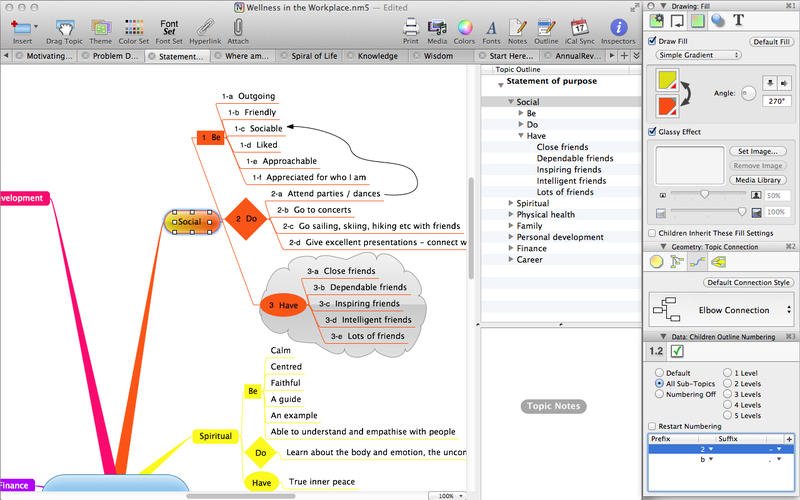Click the Set Image... button
The width and height of the screenshot is (800, 500).
pyautogui.click(x=757, y=151)
